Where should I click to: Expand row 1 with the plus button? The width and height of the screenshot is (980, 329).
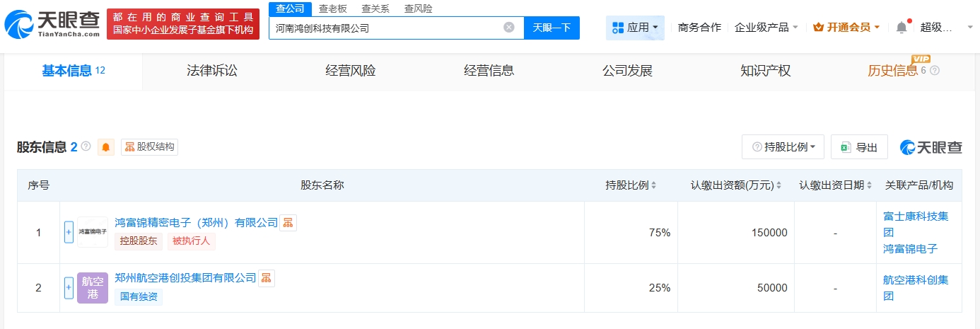tap(69, 232)
